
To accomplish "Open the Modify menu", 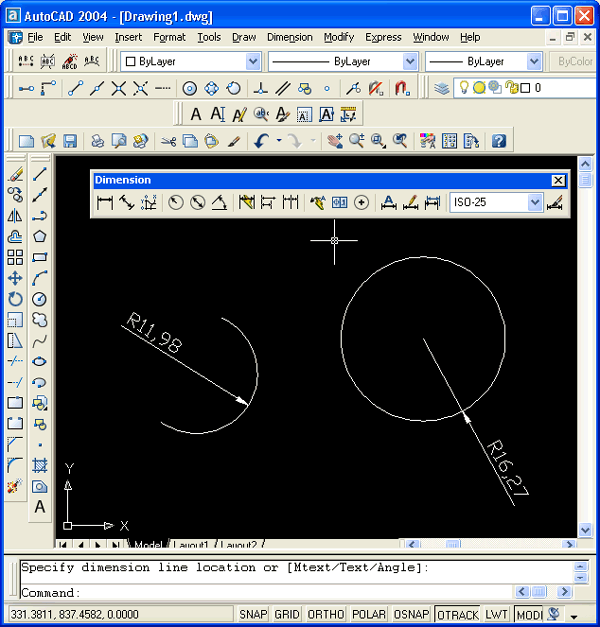I will pos(339,37).
